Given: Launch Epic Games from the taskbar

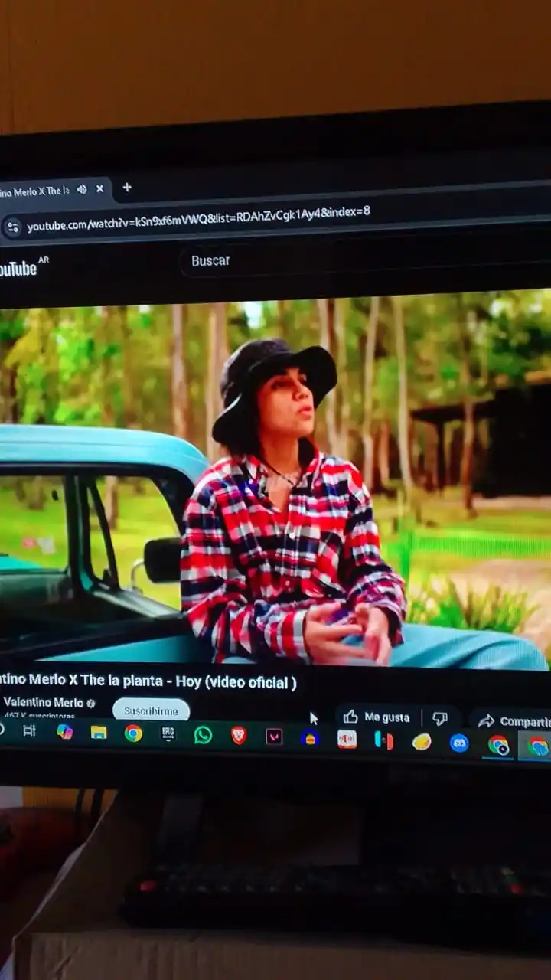Looking at the screenshot, I should [168, 733].
